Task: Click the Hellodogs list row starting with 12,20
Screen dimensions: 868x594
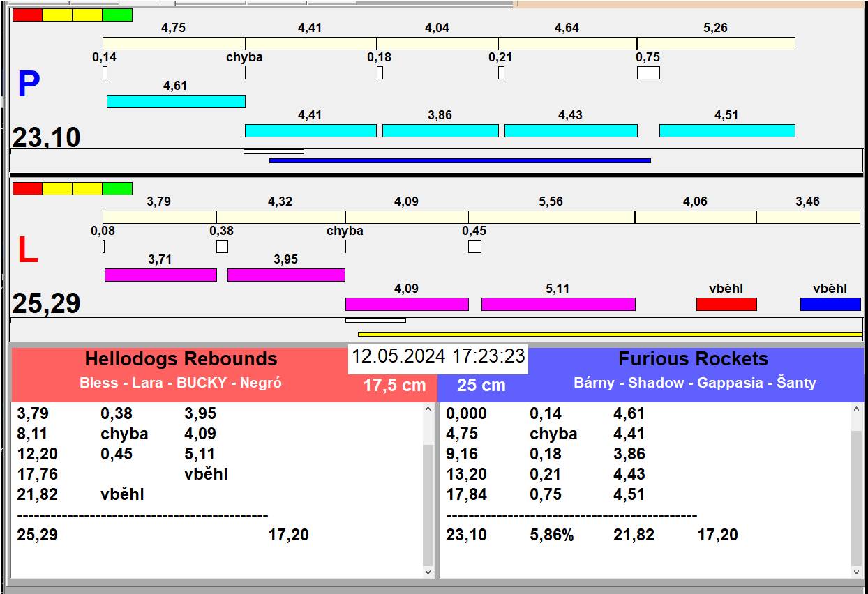Action: [216, 454]
